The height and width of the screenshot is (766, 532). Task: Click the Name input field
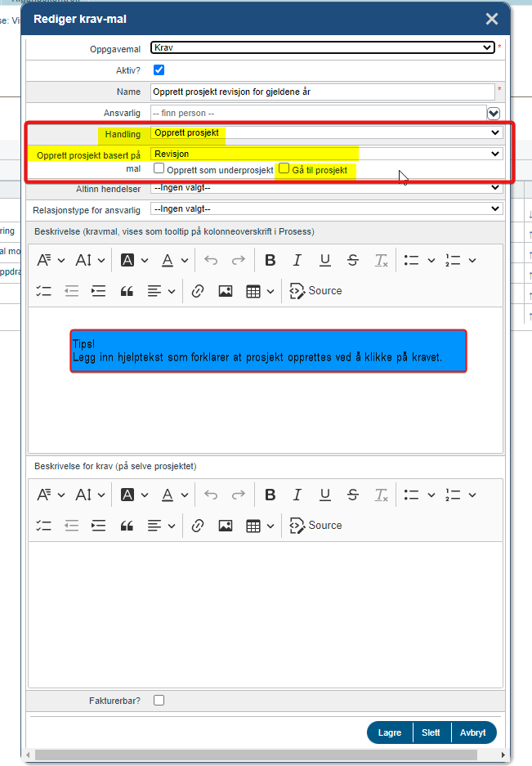(323, 92)
